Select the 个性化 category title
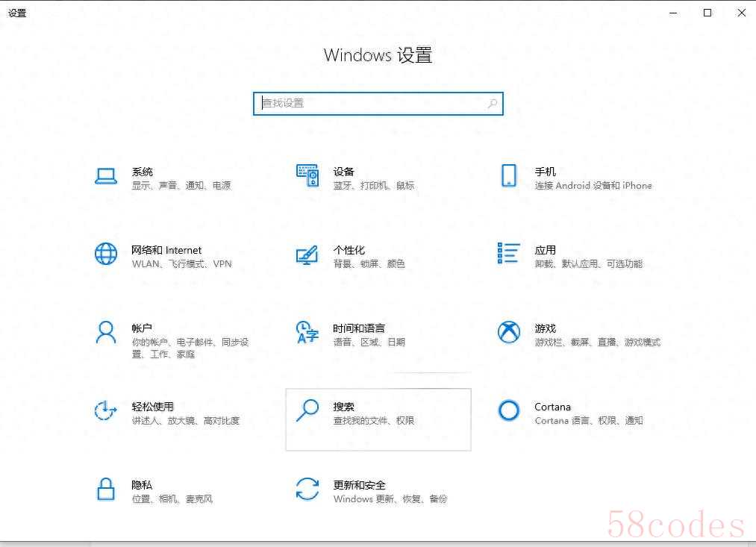Screen dimensions: 756x547 (x=349, y=250)
